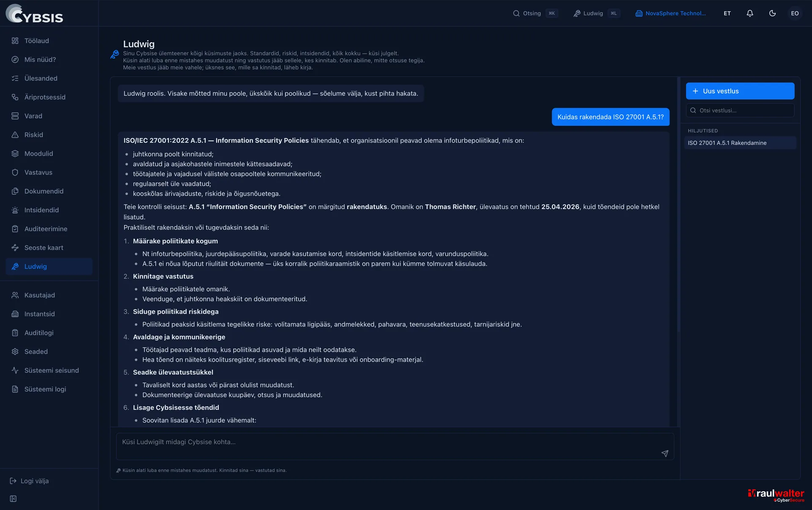Click the Intsidendid siren icon
This screenshot has height=510, width=812.
(15, 210)
